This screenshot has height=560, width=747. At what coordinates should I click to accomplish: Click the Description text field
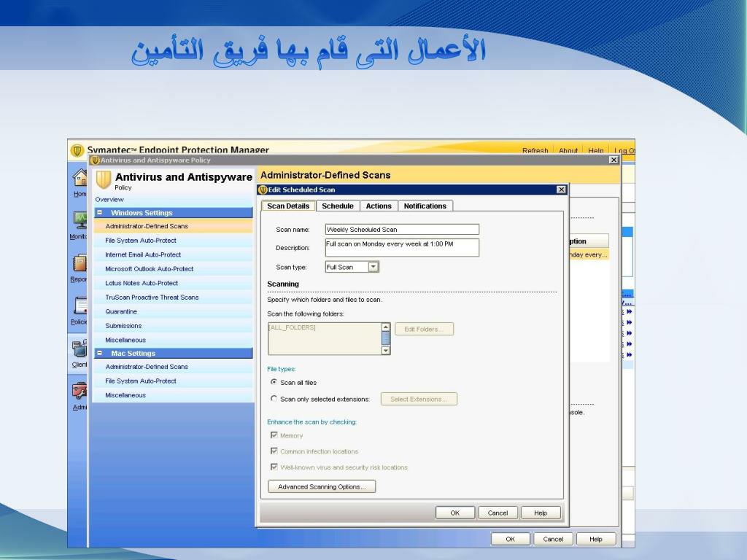point(402,248)
